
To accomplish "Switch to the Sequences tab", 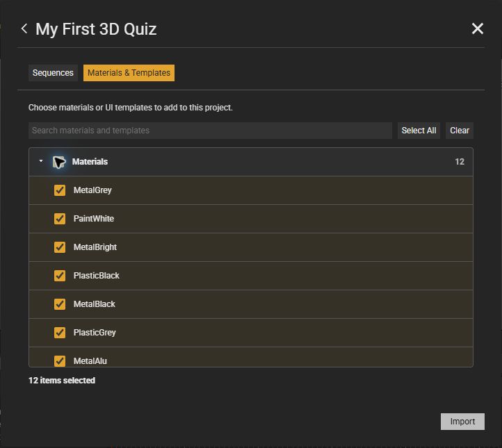I will click(x=53, y=73).
